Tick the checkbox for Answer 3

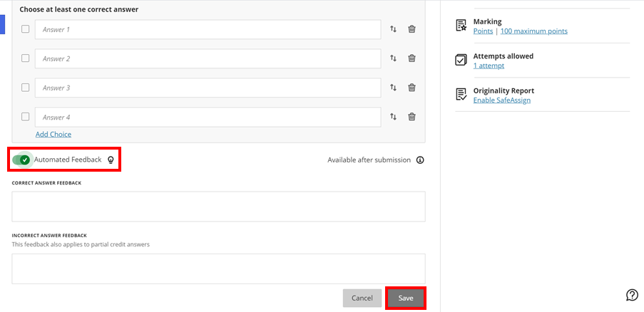[26, 88]
